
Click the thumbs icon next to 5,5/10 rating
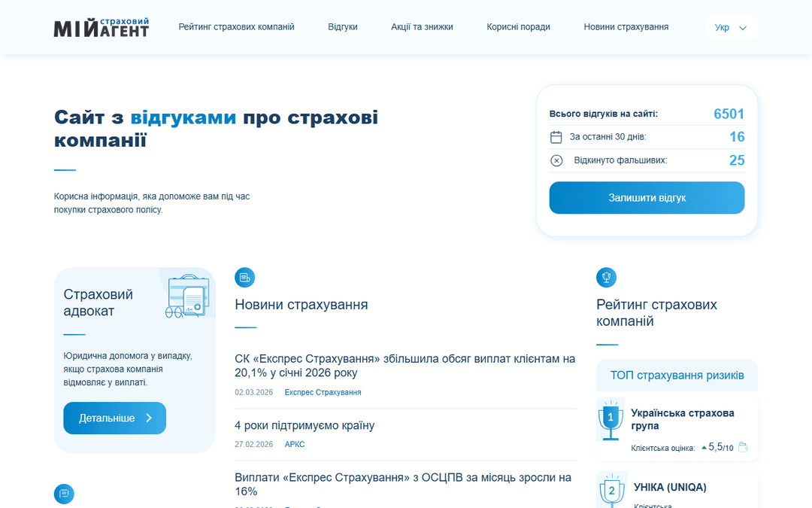(x=743, y=447)
